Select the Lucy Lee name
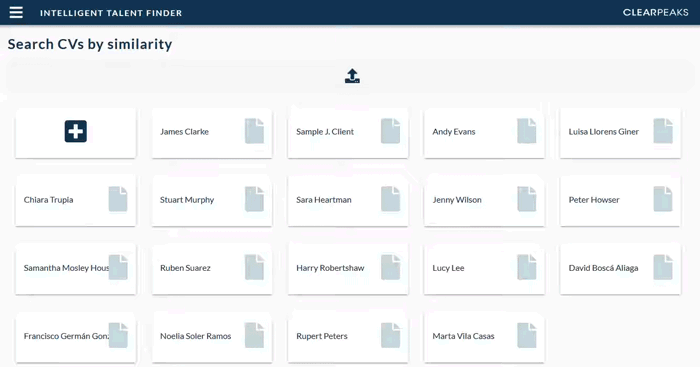Screen dimensions: 700x367 click(x=448, y=268)
